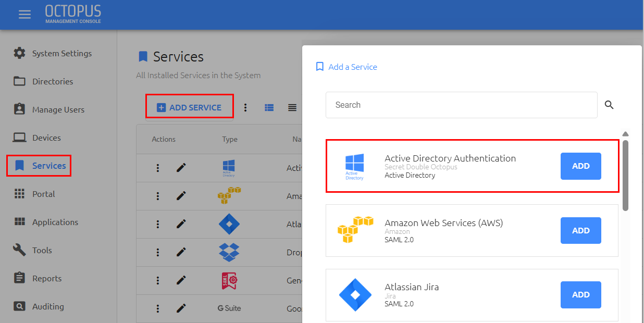Edit the G Suite service row
The width and height of the screenshot is (644, 323).
181,308
